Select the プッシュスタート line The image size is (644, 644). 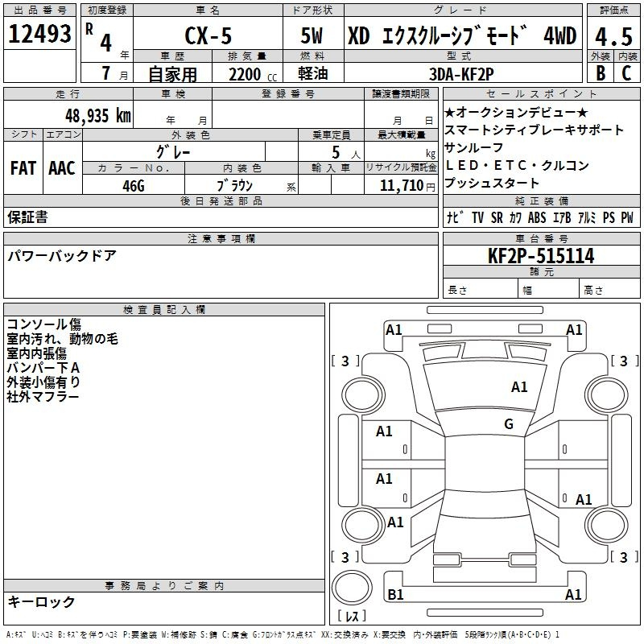pos(491,183)
